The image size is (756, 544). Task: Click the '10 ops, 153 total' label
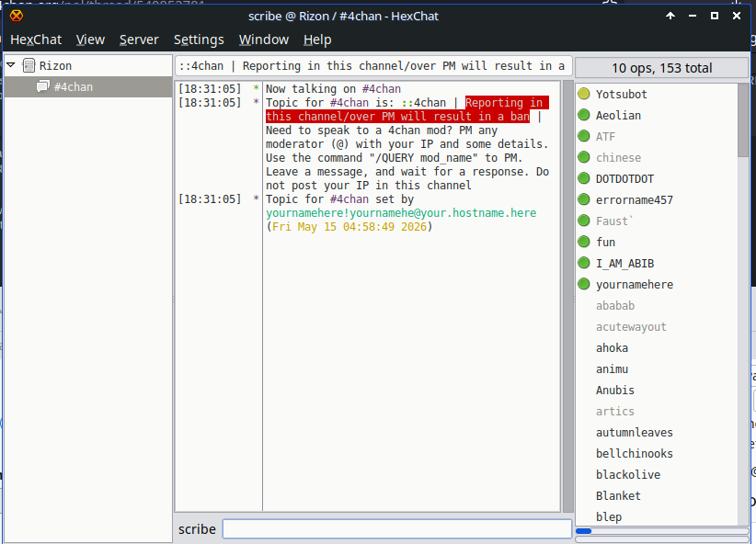tap(661, 68)
